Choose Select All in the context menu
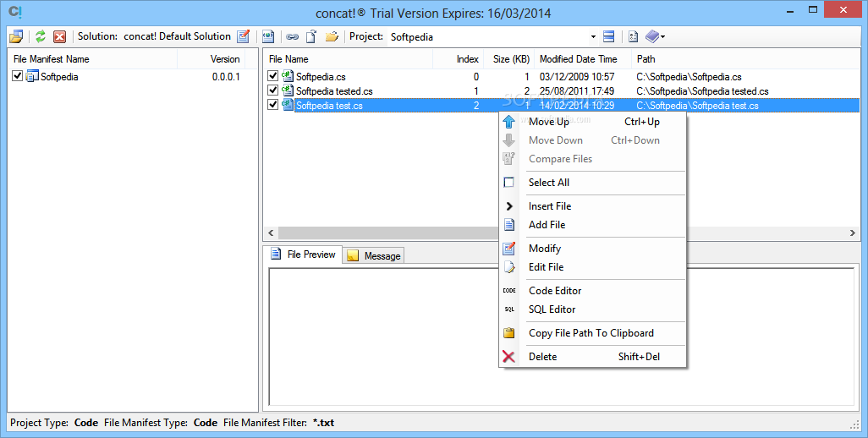 [x=592, y=183]
